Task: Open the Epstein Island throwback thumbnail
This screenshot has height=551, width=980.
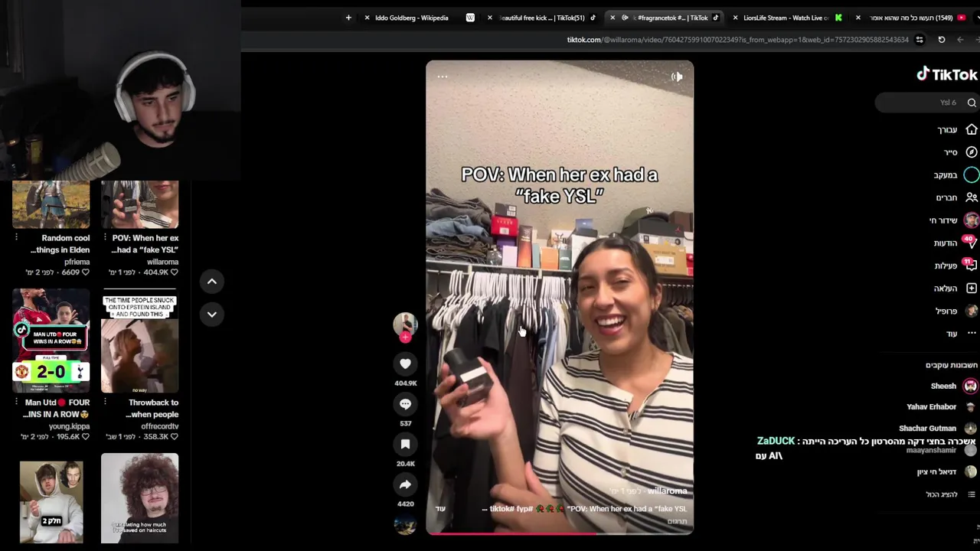Action: [139, 341]
